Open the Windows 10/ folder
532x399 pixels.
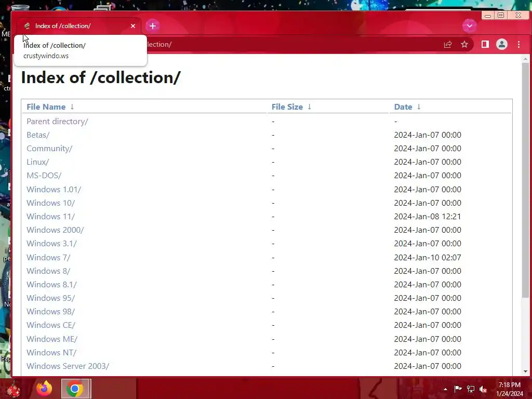tap(51, 203)
